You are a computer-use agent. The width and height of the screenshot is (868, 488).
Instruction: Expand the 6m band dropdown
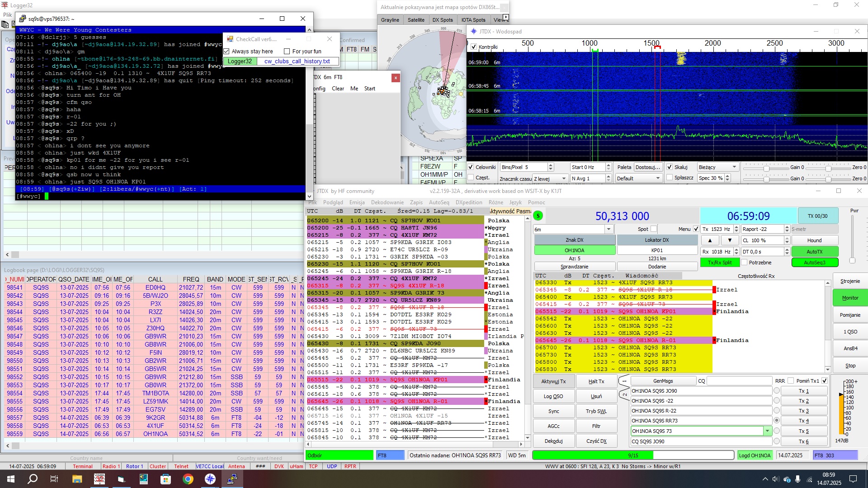(x=609, y=230)
